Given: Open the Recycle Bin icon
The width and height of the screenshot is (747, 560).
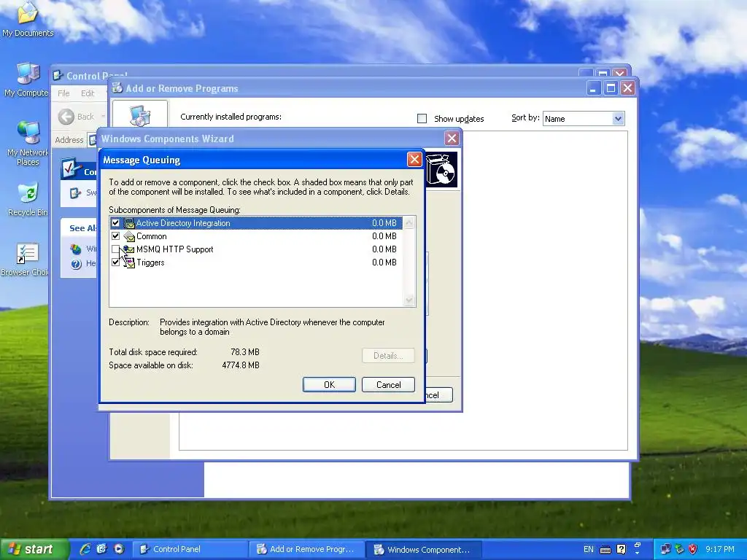Looking at the screenshot, I should [28, 199].
